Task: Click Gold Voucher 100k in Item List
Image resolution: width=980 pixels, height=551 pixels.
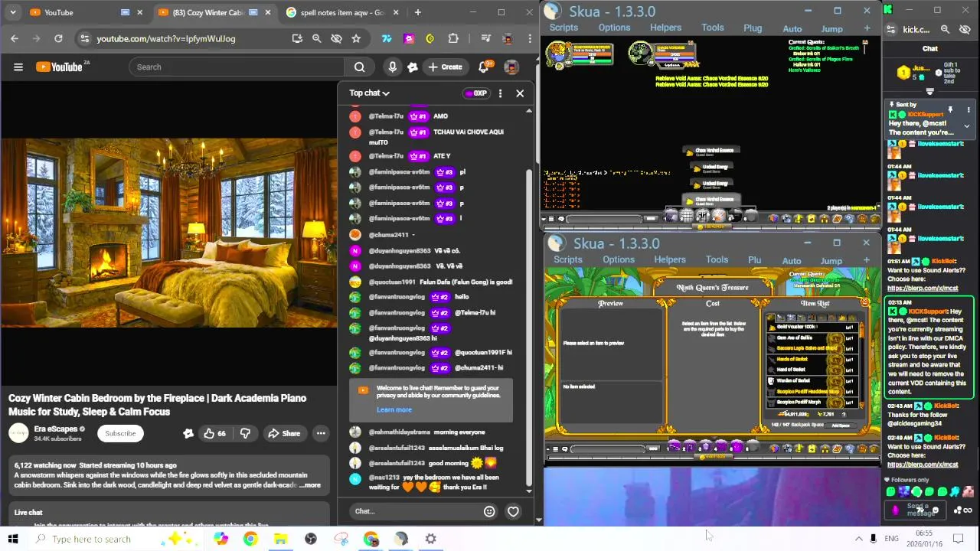Action: (x=812, y=327)
